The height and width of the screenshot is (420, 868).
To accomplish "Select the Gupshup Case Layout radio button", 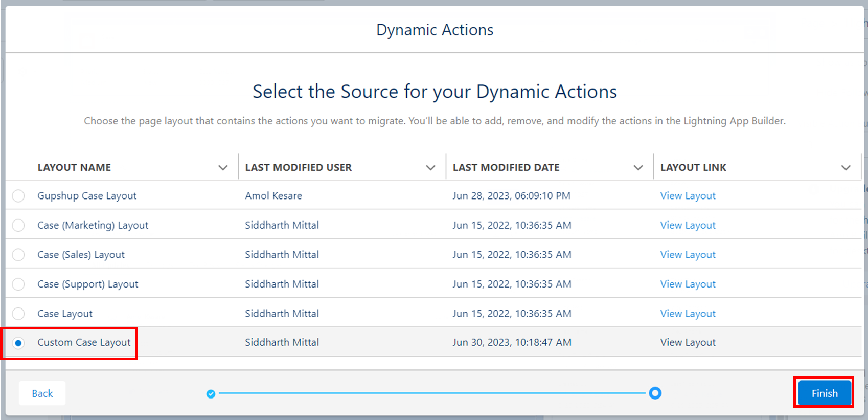I will tap(18, 196).
